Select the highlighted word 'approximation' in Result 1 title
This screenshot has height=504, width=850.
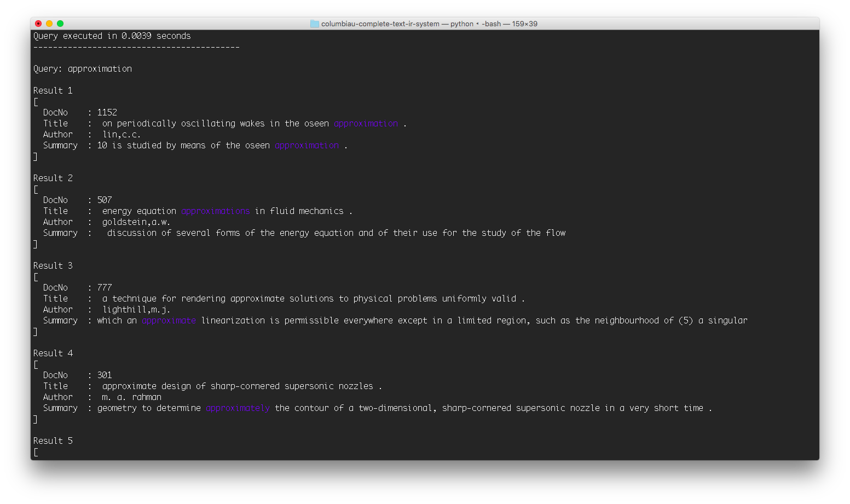click(366, 123)
